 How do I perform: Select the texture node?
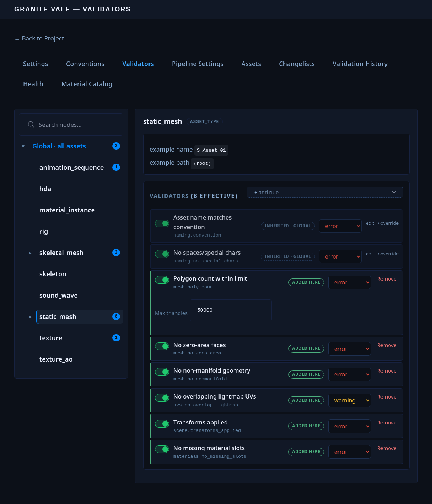coord(50,338)
